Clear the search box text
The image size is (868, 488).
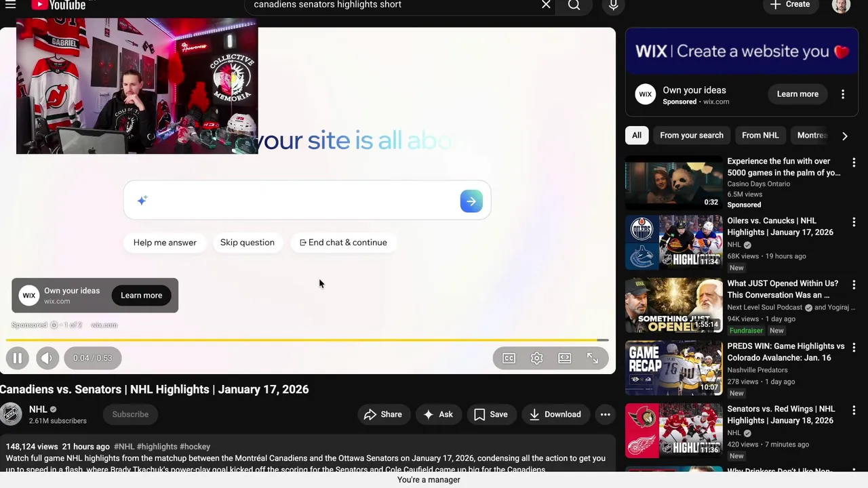point(546,5)
